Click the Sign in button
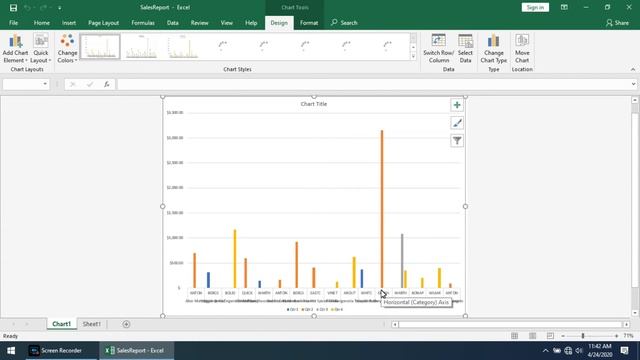640x360 pixels. pos(535,7)
